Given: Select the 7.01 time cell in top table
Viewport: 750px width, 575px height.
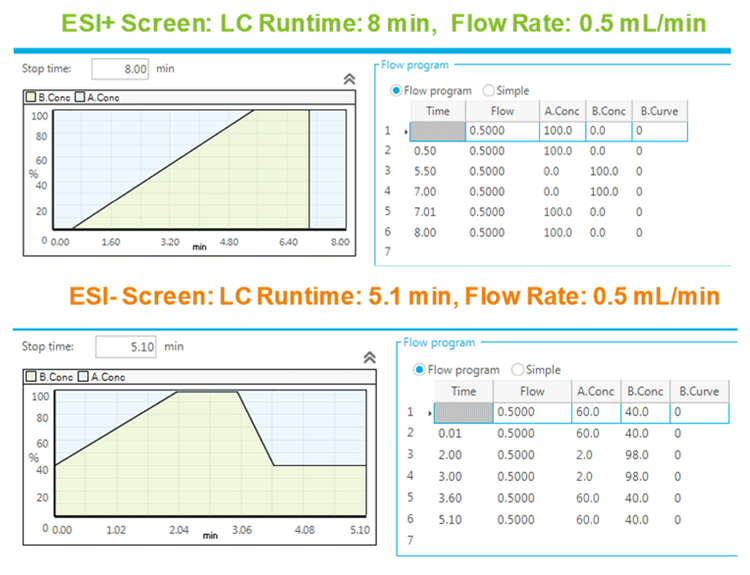Looking at the screenshot, I should coord(425,211).
